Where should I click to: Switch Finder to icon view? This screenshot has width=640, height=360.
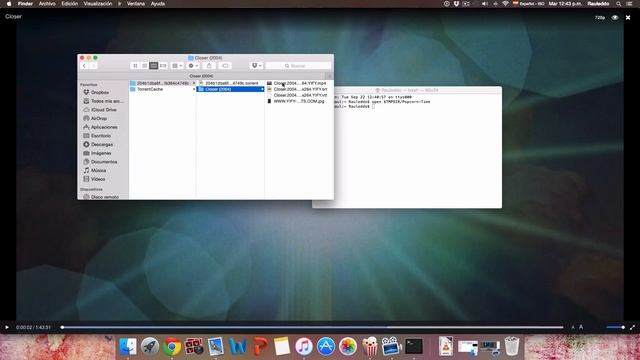135,66
